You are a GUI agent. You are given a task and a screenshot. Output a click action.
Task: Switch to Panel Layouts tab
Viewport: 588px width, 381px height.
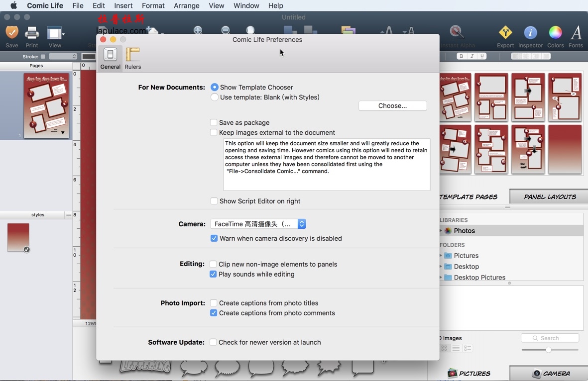[549, 196]
